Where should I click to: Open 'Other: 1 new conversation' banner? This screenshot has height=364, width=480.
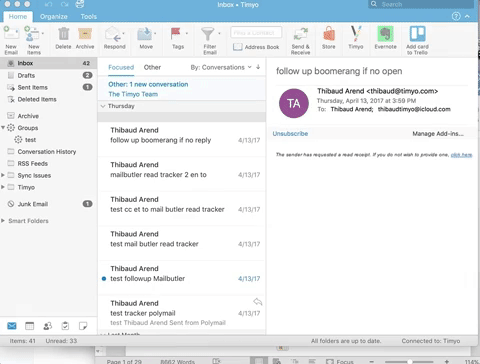pos(182,89)
